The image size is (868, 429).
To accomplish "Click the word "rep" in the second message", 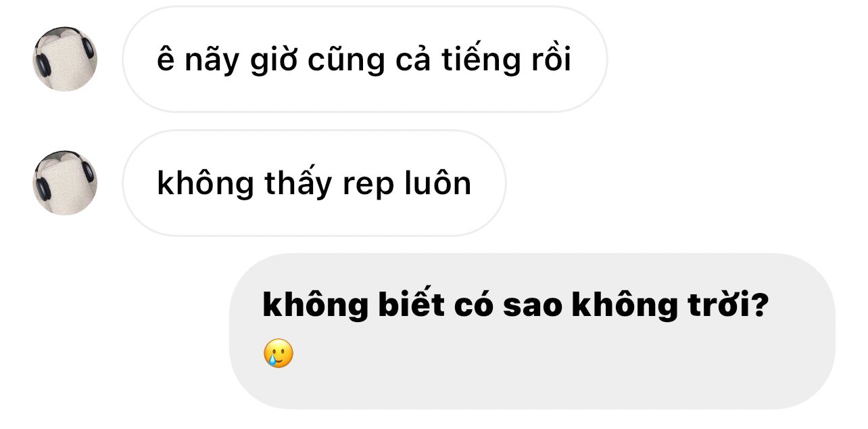I will pyautogui.click(x=368, y=185).
